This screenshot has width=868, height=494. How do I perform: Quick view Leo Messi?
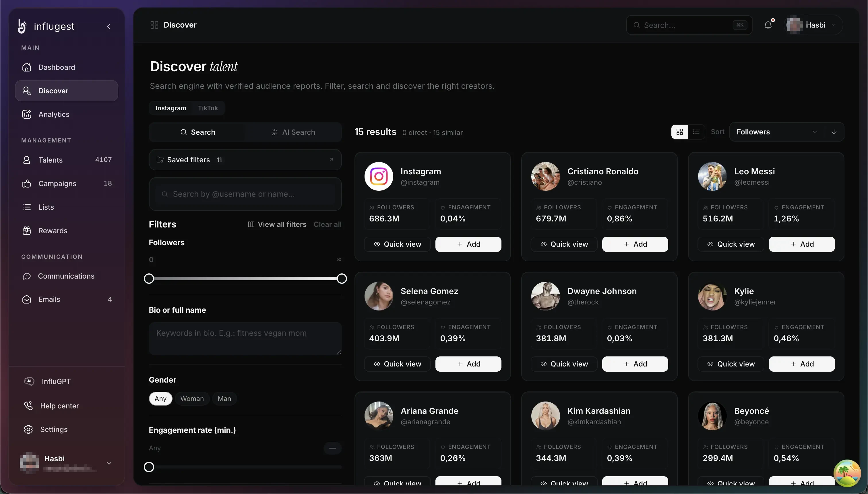point(731,244)
